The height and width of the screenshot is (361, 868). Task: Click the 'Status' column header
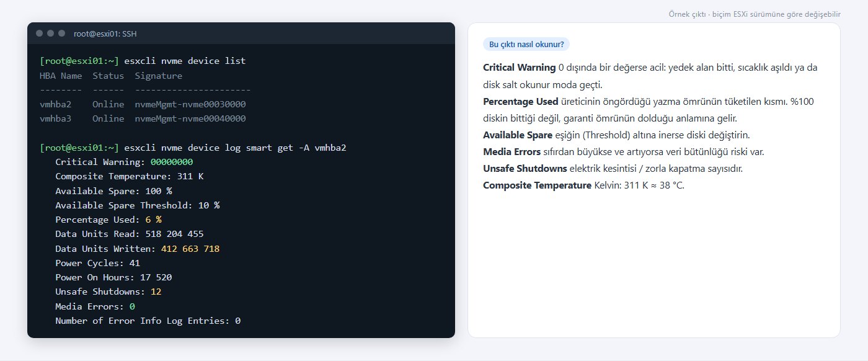point(108,76)
